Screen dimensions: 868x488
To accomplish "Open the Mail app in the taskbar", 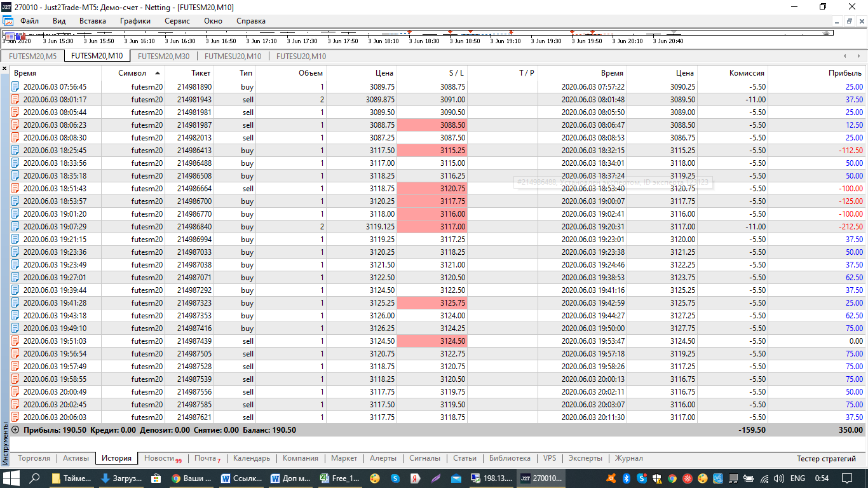I will point(455,478).
